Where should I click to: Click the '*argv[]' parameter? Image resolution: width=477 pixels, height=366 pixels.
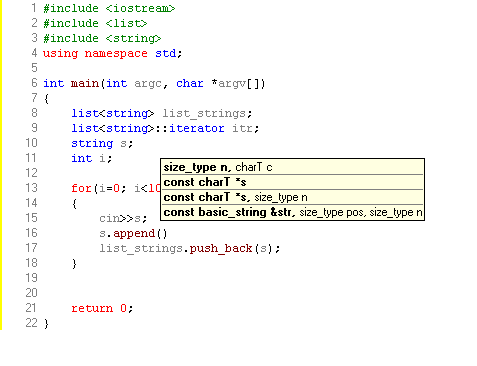(x=238, y=83)
